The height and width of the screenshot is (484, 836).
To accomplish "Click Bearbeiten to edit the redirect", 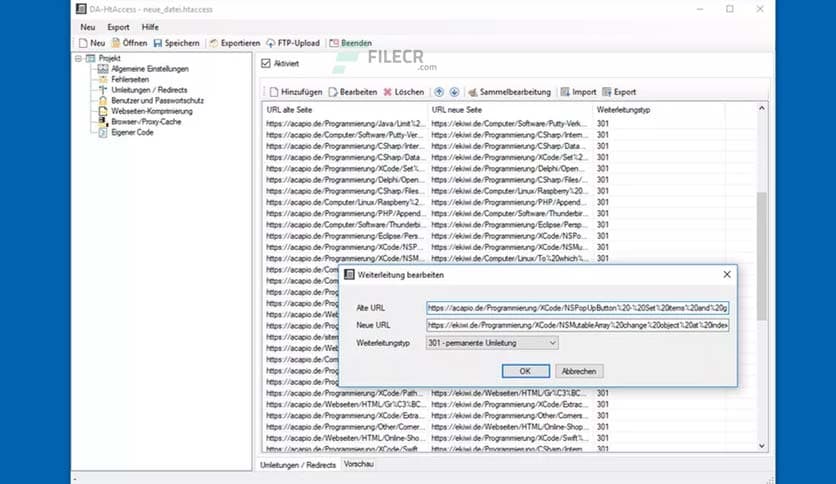I will (x=353, y=92).
